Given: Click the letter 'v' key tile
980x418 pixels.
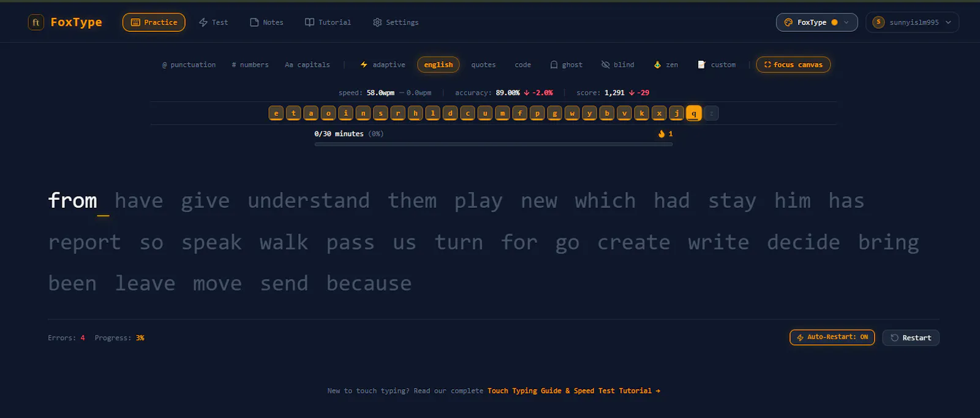Looking at the screenshot, I should coord(624,113).
